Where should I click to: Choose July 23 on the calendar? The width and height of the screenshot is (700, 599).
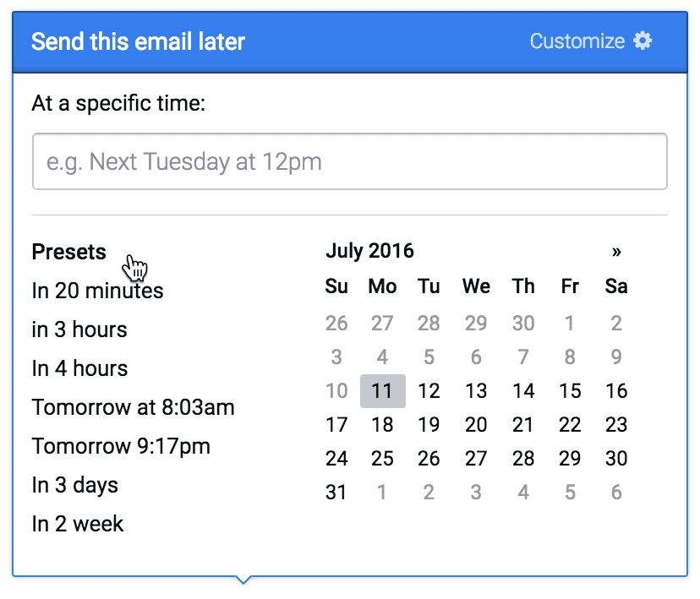coord(616,425)
